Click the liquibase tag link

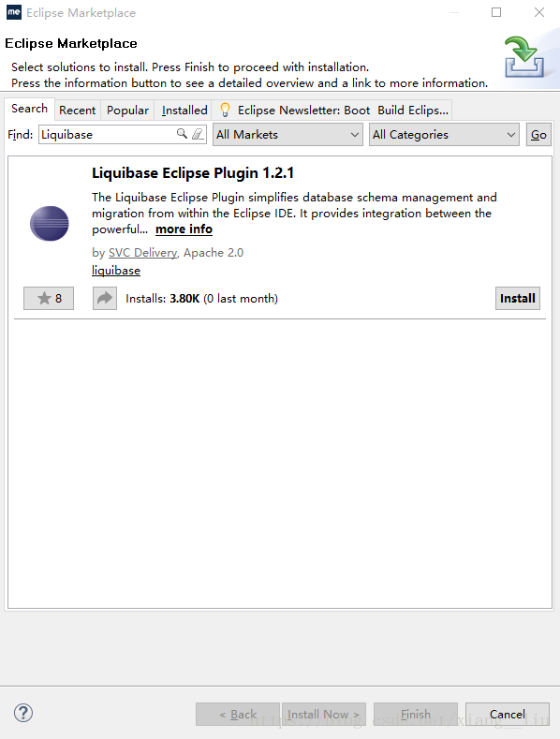click(116, 271)
